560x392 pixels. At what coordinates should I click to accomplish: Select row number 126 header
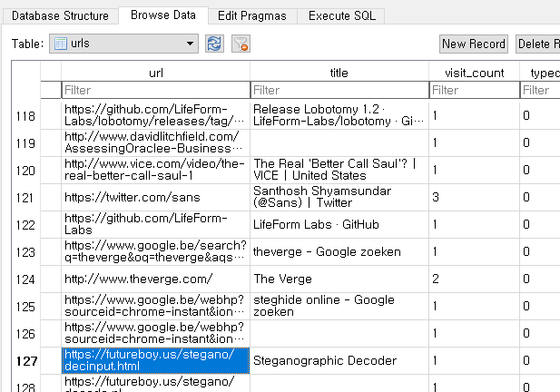(x=25, y=334)
